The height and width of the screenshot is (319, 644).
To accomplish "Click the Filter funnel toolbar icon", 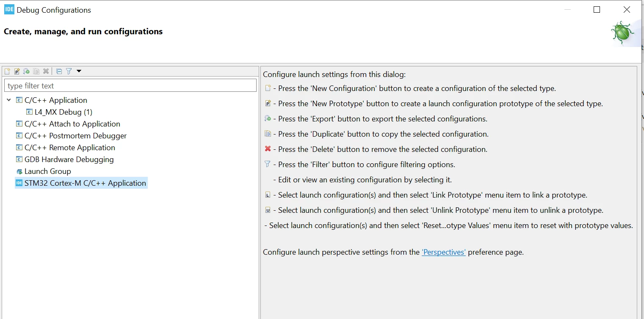I will [69, 71].
